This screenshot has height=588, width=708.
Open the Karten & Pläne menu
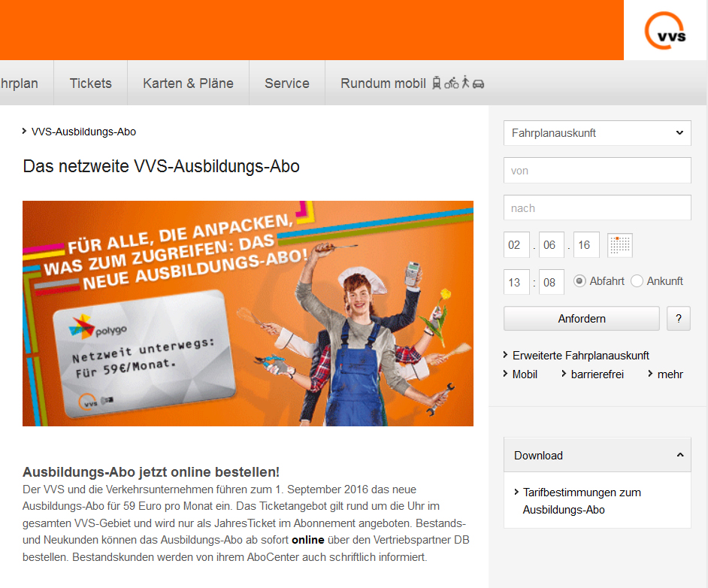[188, 83]
